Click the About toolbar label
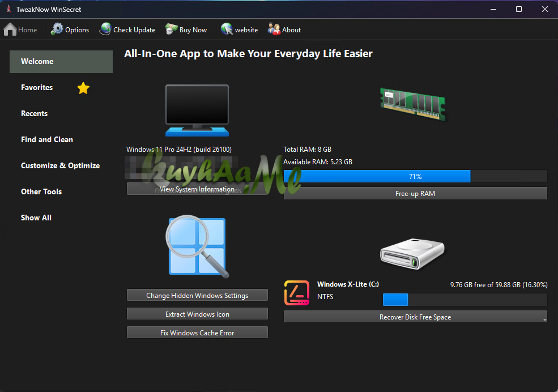The image size is (558, 392). 291,30
